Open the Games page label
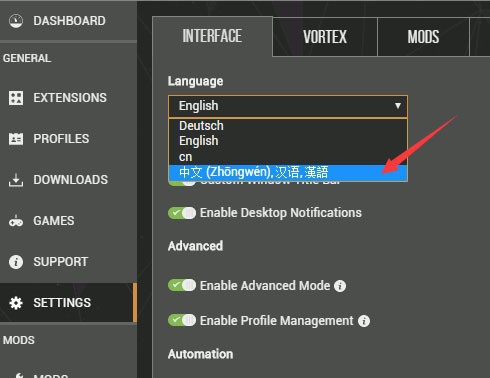The width and height of the screenshot is (490, 378). 54,221
